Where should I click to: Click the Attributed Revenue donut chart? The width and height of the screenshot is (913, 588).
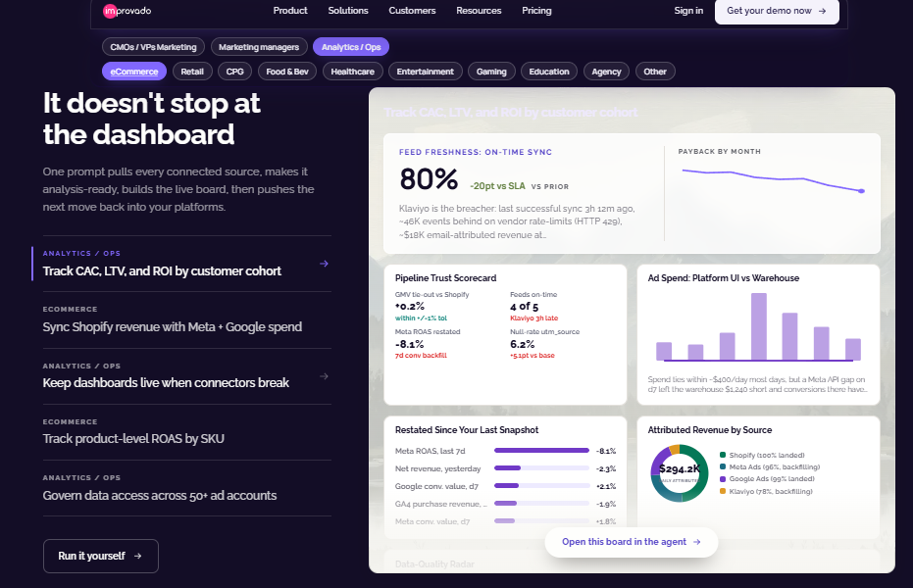[x=679, y=472]
